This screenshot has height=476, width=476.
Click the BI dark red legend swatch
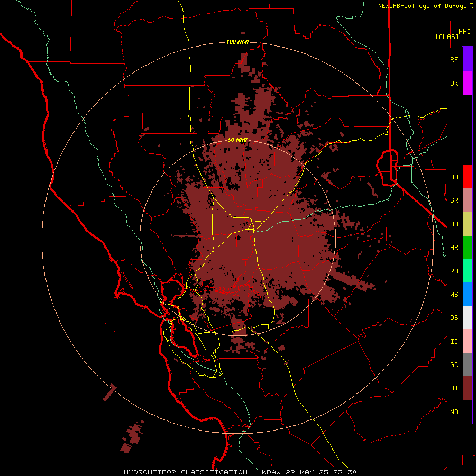467,388
